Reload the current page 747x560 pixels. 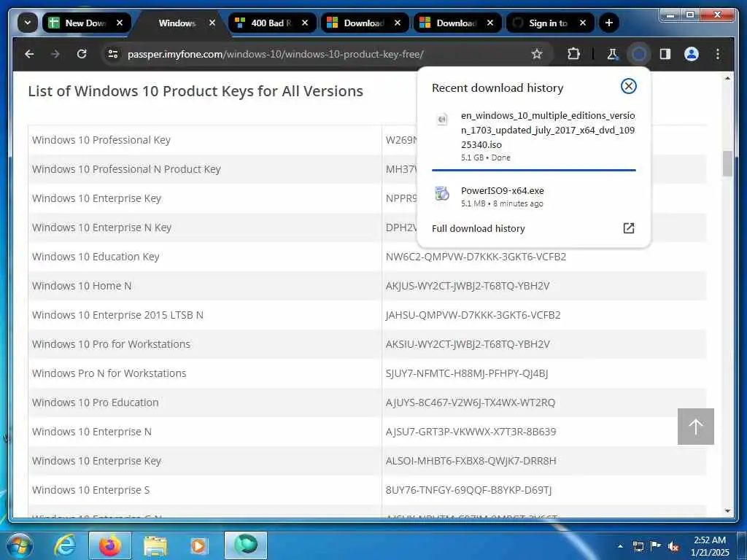click(82, 54)
